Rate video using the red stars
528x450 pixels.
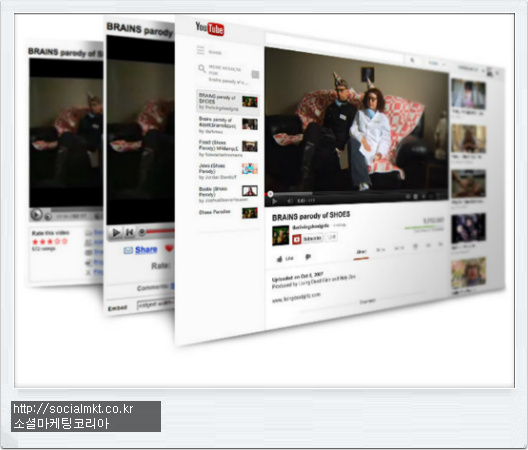click(50, 241)
